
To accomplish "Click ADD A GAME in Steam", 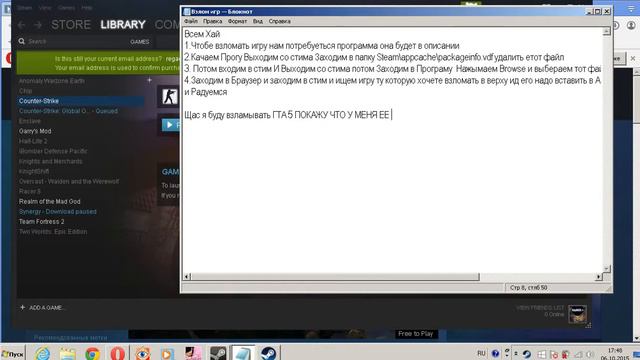I will pos(42,307).
